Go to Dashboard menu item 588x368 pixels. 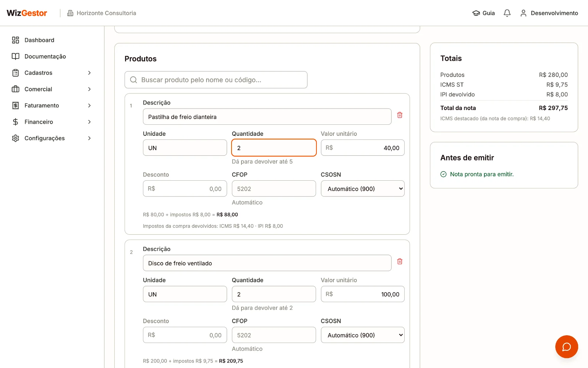point(52,40)
